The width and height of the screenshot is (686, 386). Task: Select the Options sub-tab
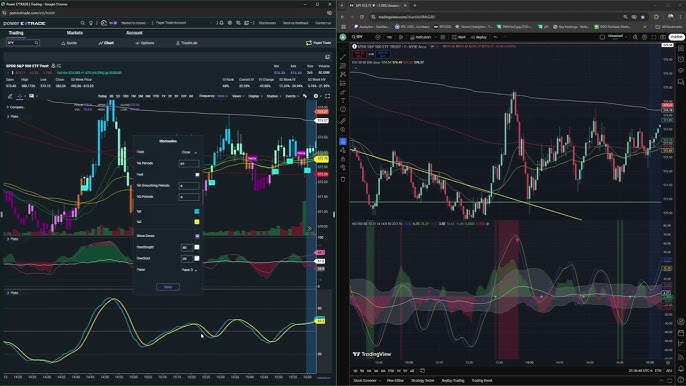point(145,43)
